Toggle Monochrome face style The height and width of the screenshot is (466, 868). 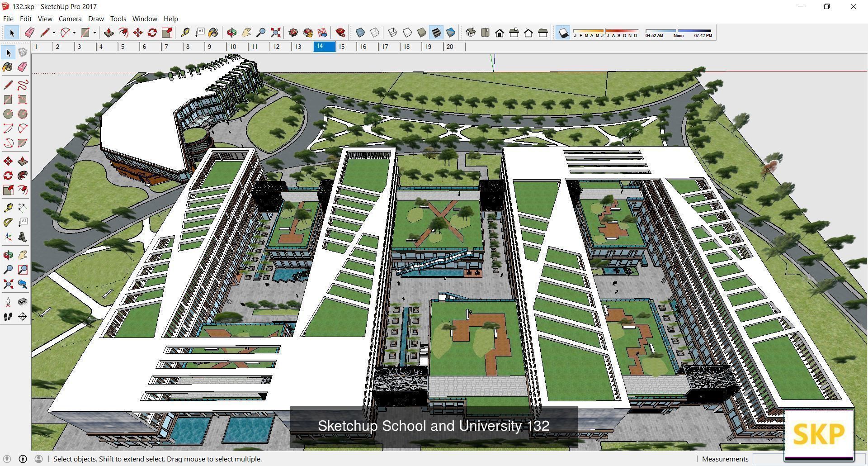click(451, 32)
